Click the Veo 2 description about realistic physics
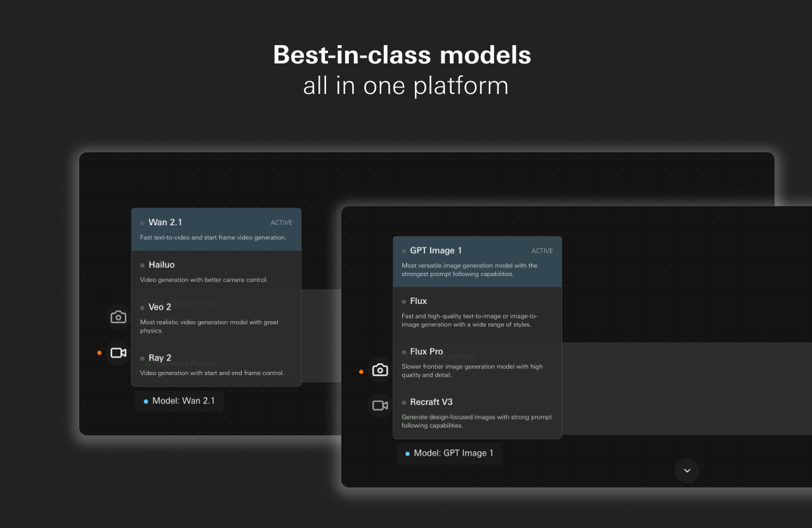The width and height of the screenshot is (812, 528). coord(209,326)
